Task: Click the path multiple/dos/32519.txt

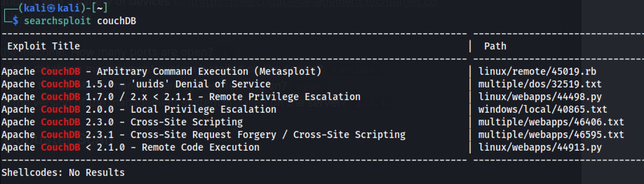Action: (x=540, y=84)
